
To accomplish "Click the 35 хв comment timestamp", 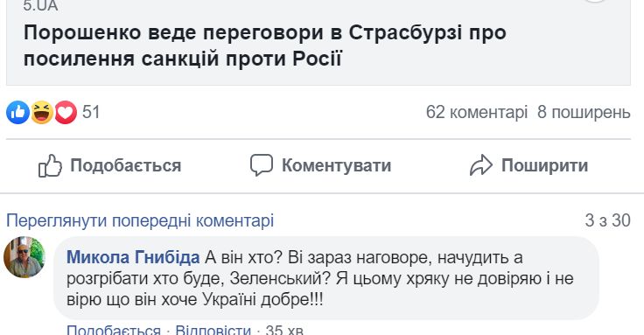I will [284, 329].
